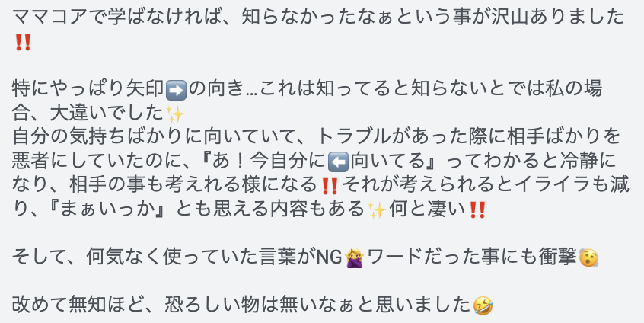Image resolution: width=644 pixels, height=323 pixels.
Task: Click the sparkles emoji after 内容もある
Action: [377, 210]
